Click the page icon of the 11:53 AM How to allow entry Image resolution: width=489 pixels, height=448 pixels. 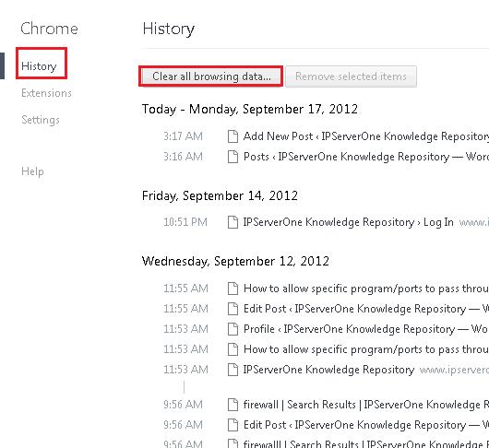pos(233,349)
